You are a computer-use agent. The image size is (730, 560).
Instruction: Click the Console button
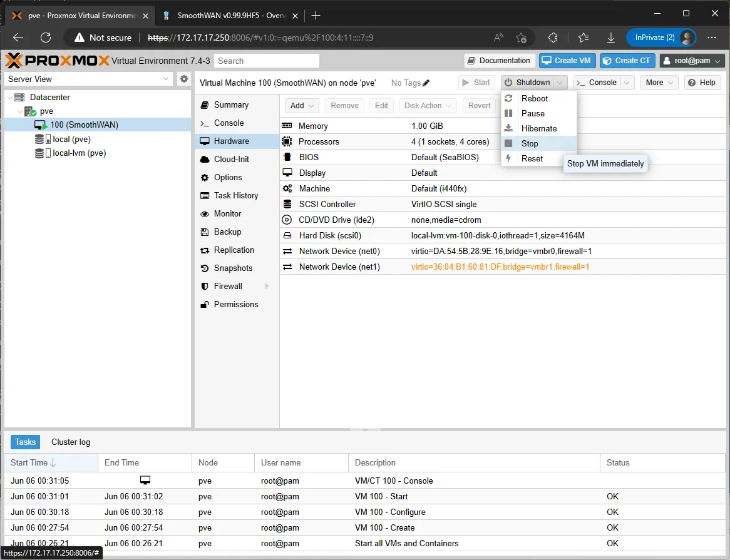(x=597, y=83)
